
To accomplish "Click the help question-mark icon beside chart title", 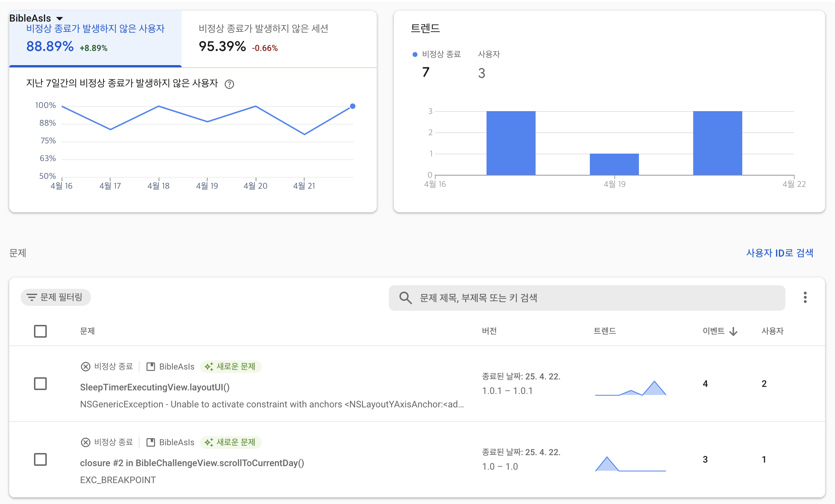I will [x=229, y=84].
